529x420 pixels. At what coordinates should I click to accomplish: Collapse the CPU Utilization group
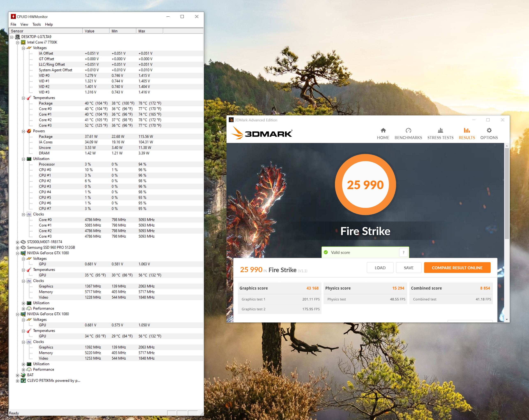pos(23,159)
